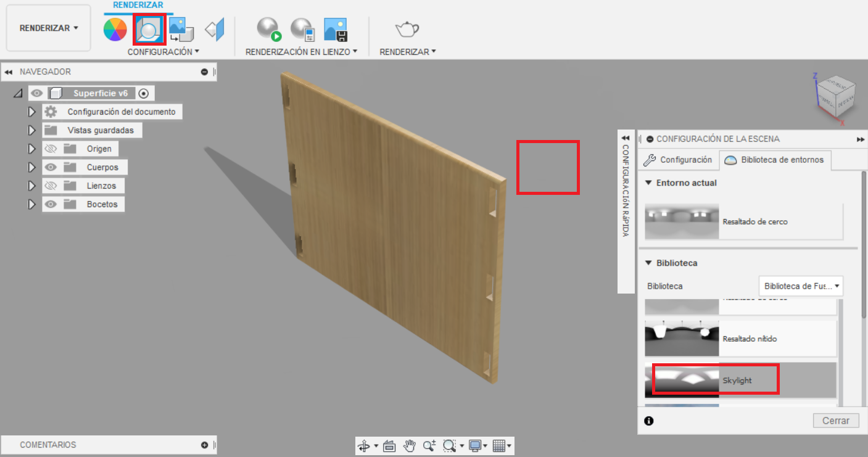Hide the Bocetos folder

coord(51,204)
